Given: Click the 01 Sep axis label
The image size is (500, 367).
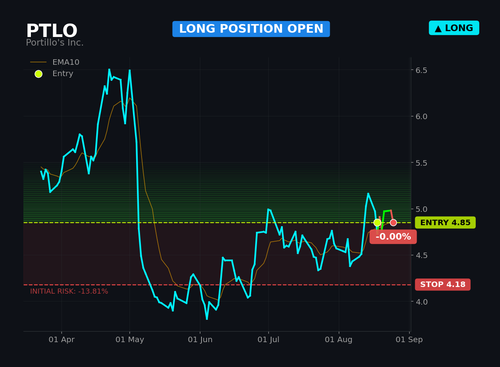Looking at the screenshot, I should 409,339.
